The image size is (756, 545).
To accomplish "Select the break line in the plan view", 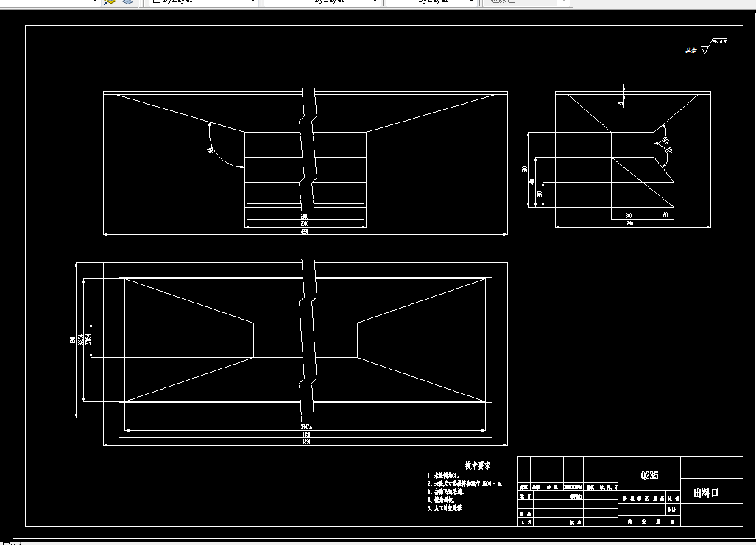I will pyautogui.click(x=308, y=340).
